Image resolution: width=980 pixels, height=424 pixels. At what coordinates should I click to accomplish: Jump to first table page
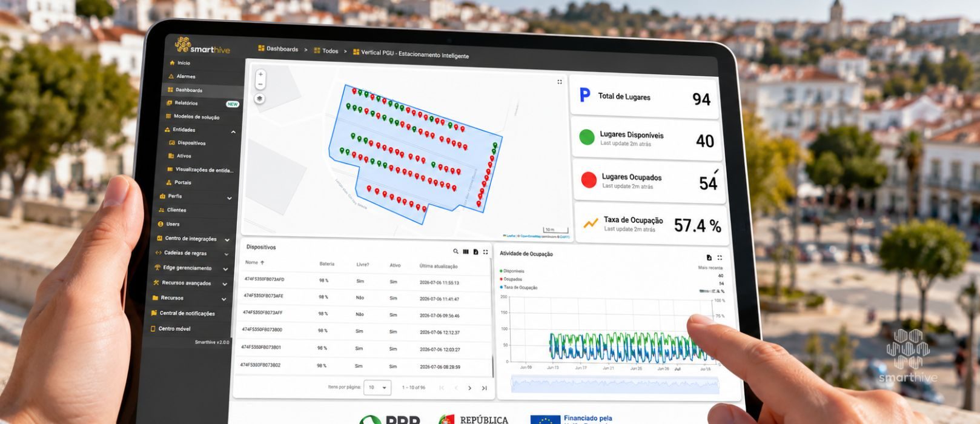tap(442, 388)
